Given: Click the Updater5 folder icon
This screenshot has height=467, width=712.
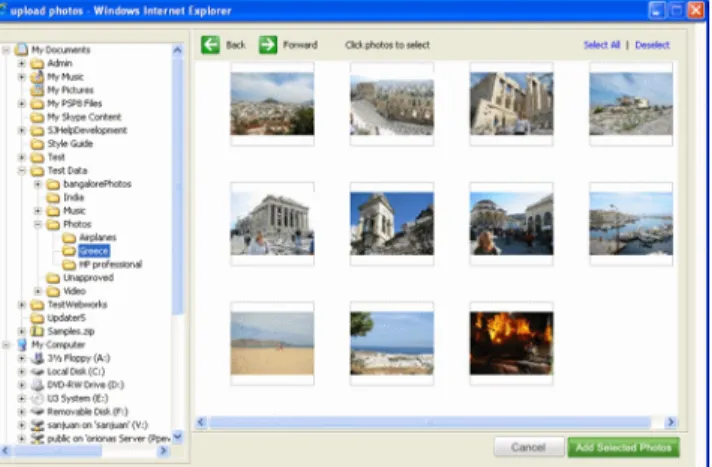Looking at the screenshot, I should 37,318.
